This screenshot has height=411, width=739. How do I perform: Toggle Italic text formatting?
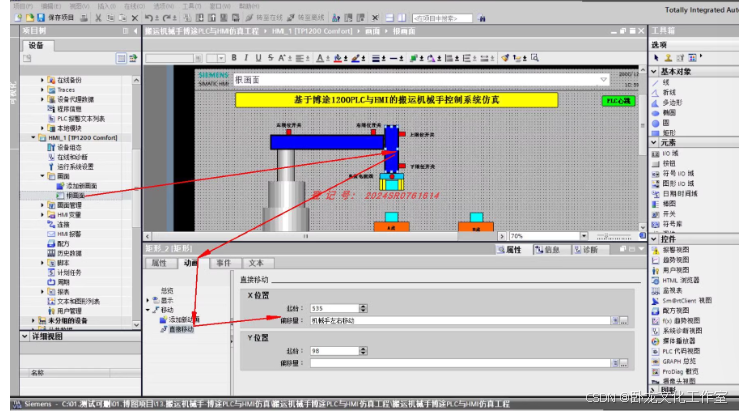246,58
